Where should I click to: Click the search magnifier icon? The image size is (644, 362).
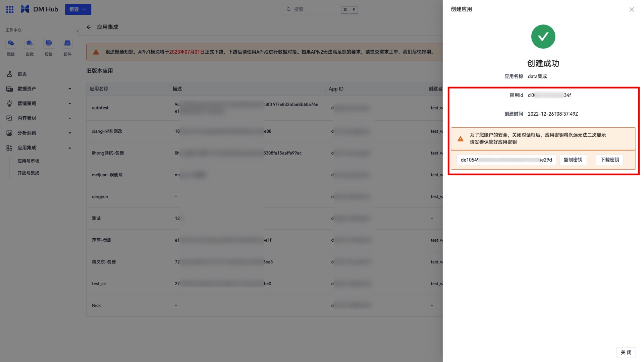tap(288, 9)
